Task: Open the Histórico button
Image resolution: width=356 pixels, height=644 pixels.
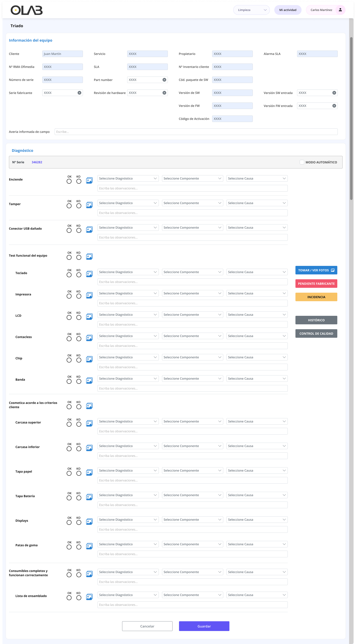Action: (316, 320)
